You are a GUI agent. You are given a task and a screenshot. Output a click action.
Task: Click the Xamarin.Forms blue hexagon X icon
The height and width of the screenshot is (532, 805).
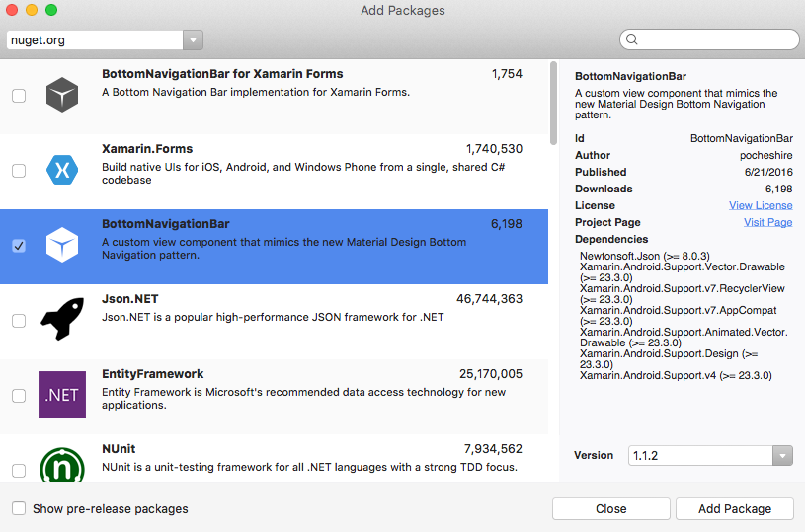(62, 170)
